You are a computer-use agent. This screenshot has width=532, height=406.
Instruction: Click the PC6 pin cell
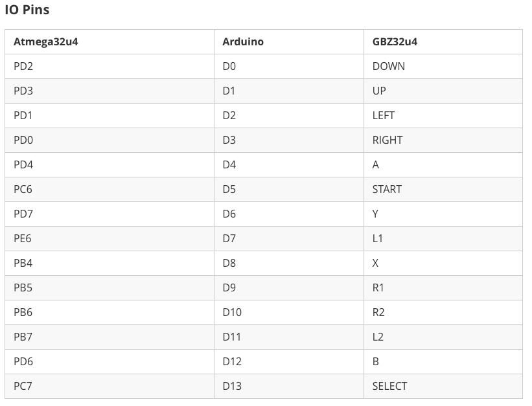pyautogui.click(x=110, y=189)
